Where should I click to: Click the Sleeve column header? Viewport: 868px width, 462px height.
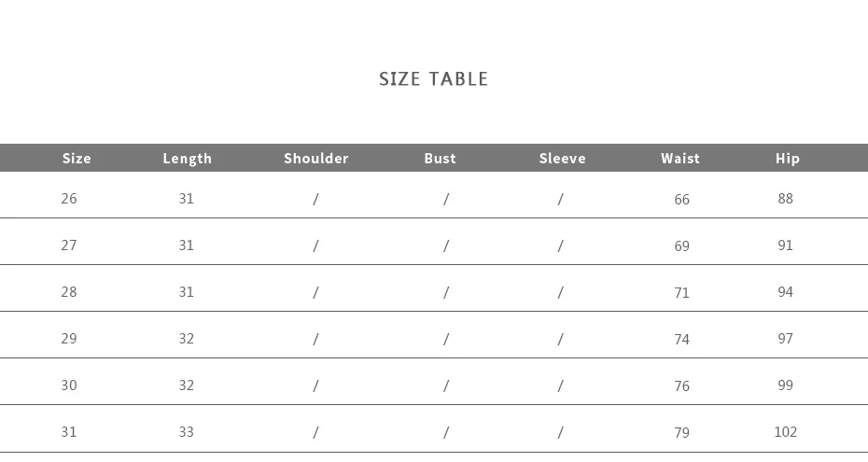(562, 159)
